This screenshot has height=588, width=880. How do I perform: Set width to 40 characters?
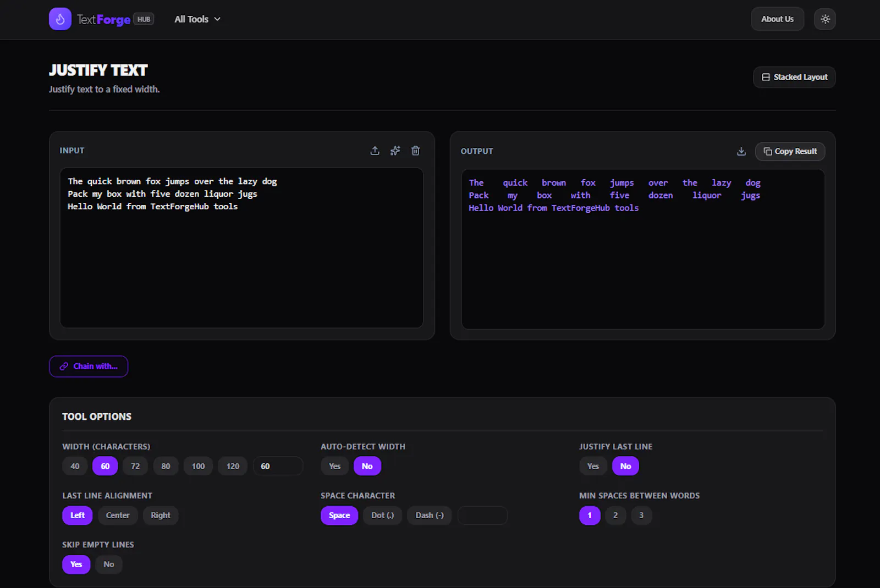75,466
